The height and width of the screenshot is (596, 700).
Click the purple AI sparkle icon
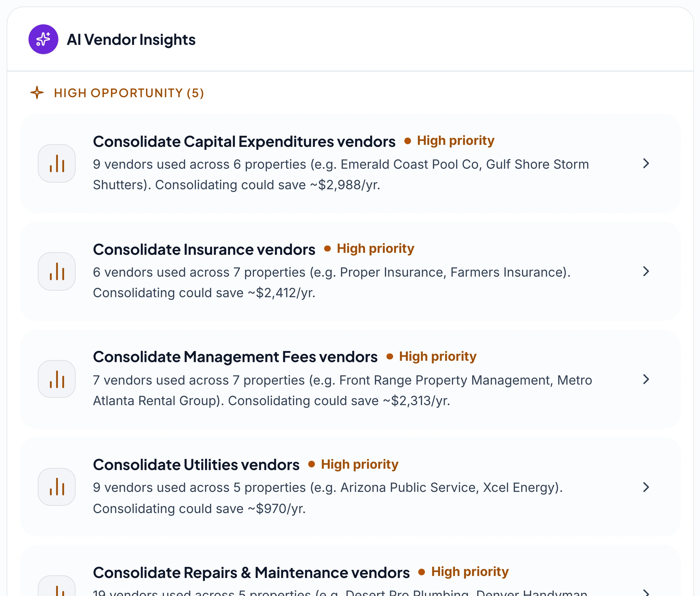43,39
